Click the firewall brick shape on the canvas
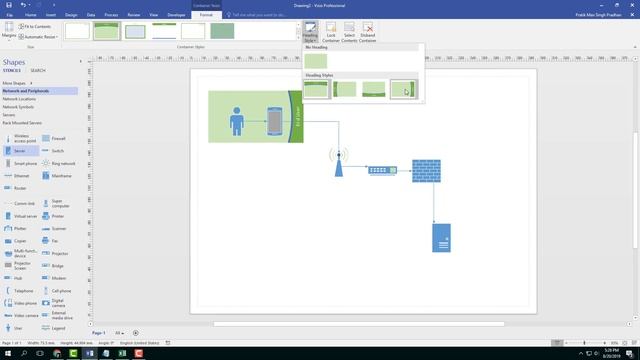This screenshot has width=640, height=360. [426, 171]
